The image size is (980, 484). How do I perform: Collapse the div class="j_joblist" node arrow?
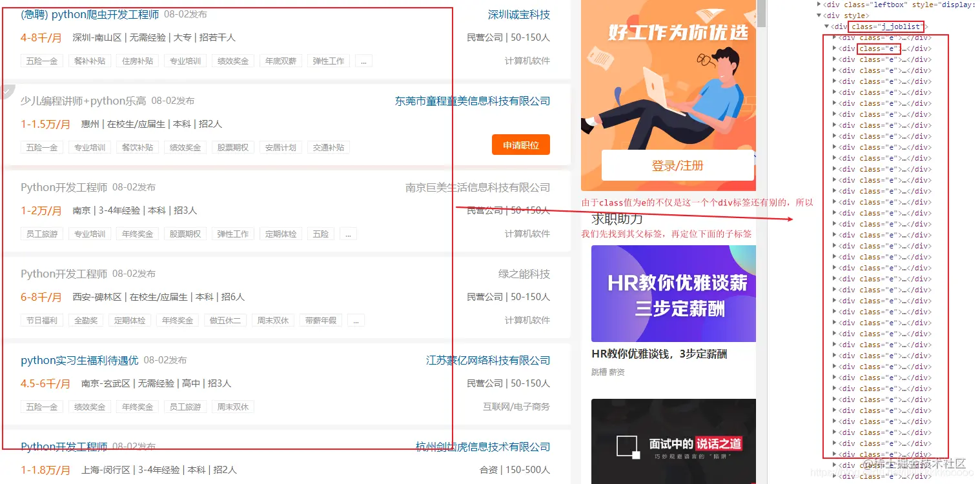point(827,26)
